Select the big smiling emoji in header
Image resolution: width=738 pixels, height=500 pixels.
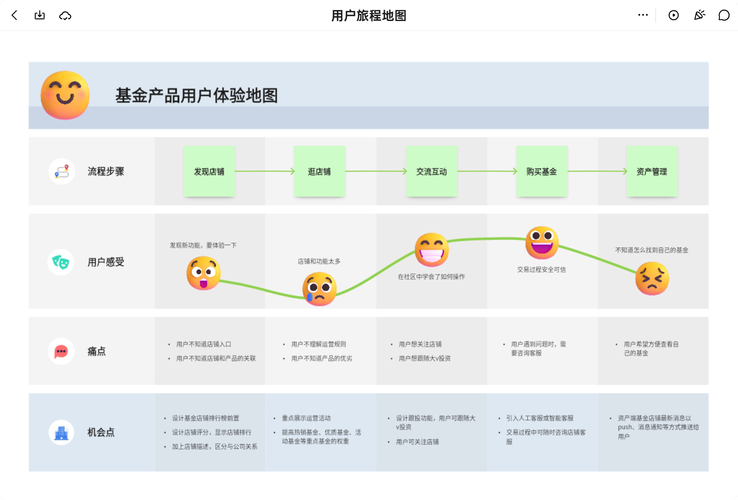[x=65, y=95]
